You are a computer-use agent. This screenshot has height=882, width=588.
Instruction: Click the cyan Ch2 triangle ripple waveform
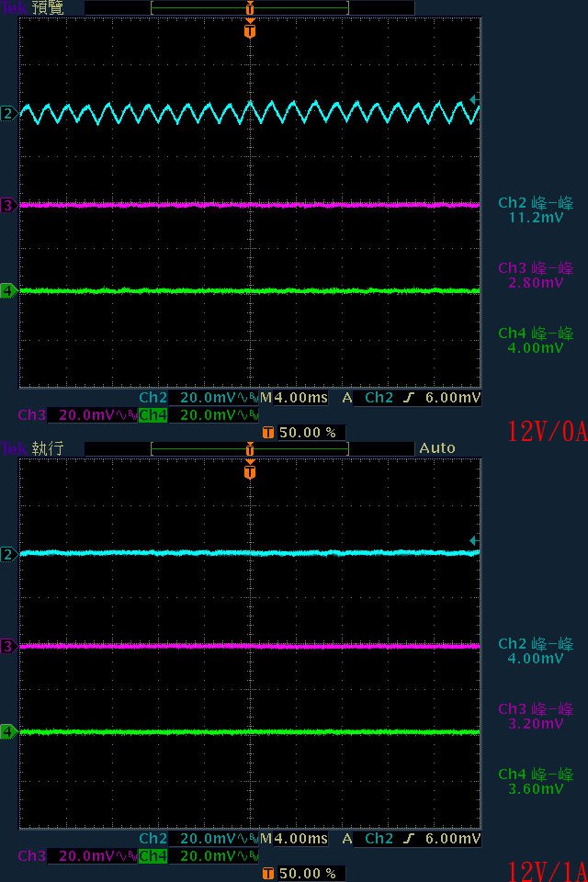click(250, 112)
